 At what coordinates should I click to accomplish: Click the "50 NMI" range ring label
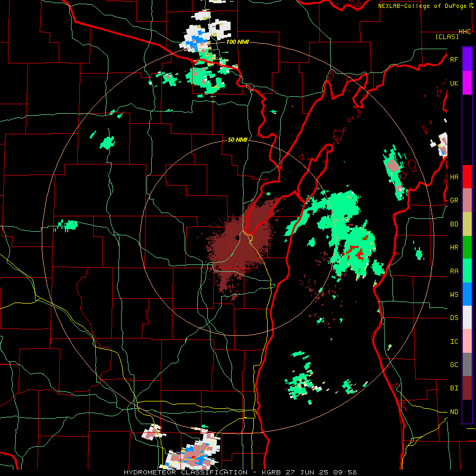[x=237, y=140]
